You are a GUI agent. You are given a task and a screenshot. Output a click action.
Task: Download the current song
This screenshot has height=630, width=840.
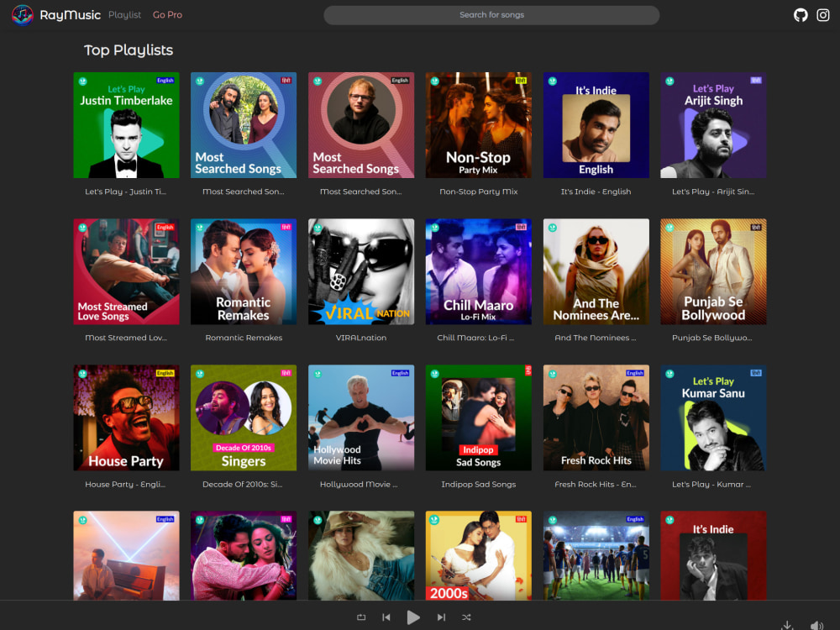[787, 625]
